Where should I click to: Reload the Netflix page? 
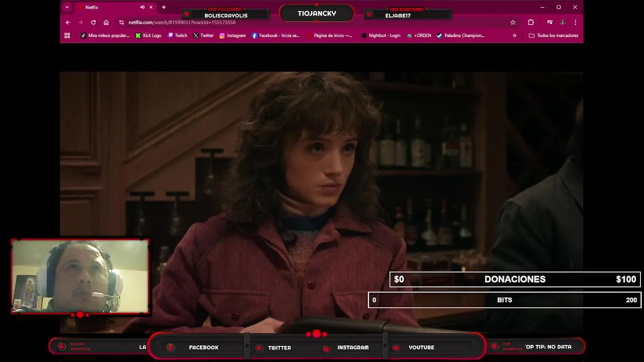93,22
